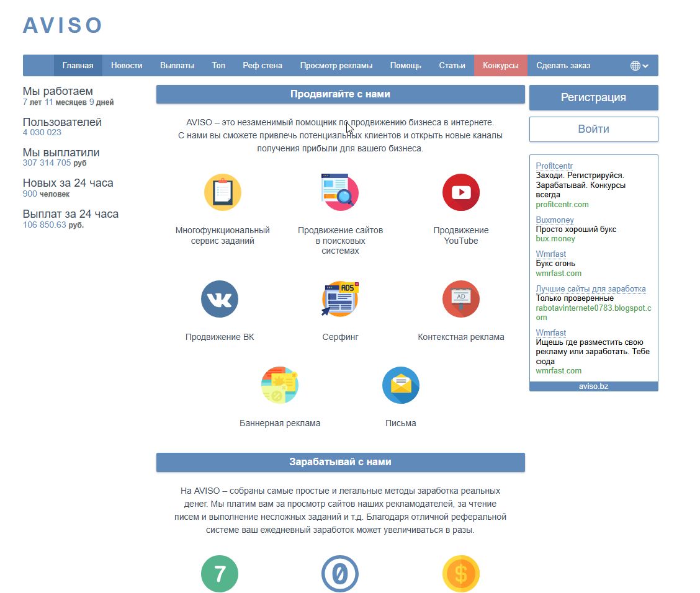Open the language globe dropdown
Viewport: 700px width, 593px height.
(x=639, y=66)
